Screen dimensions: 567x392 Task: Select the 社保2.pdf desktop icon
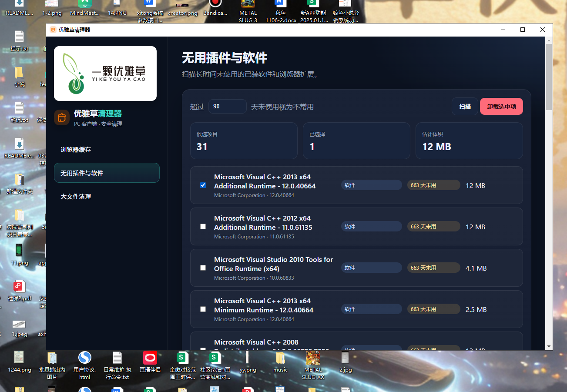(x=19, y=291)
